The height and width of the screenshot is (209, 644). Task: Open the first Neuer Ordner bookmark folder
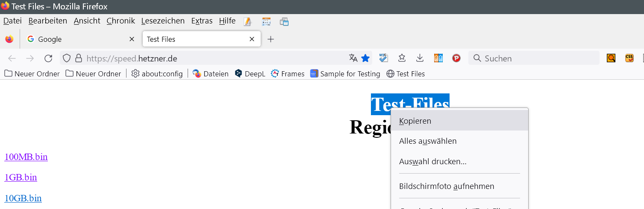pos(32,74)
